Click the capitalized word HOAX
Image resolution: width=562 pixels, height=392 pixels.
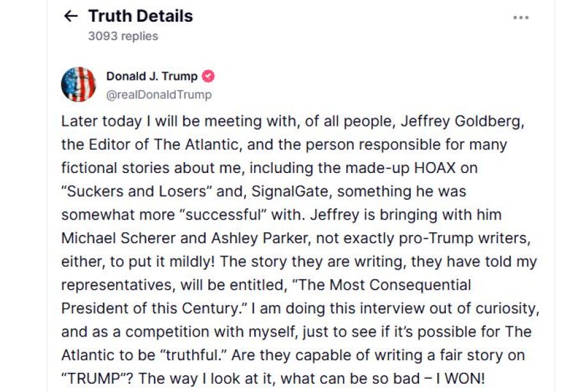click(x=435, y=168)
